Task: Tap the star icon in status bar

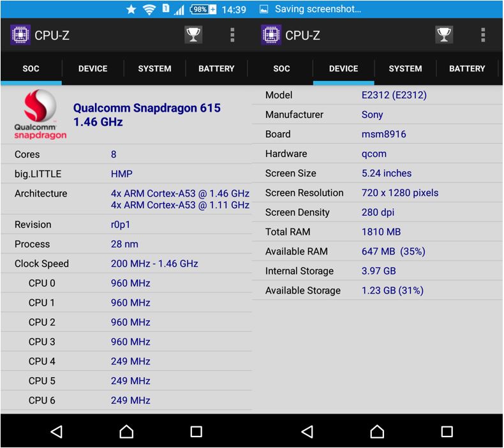Action: (x=131, y=10)
